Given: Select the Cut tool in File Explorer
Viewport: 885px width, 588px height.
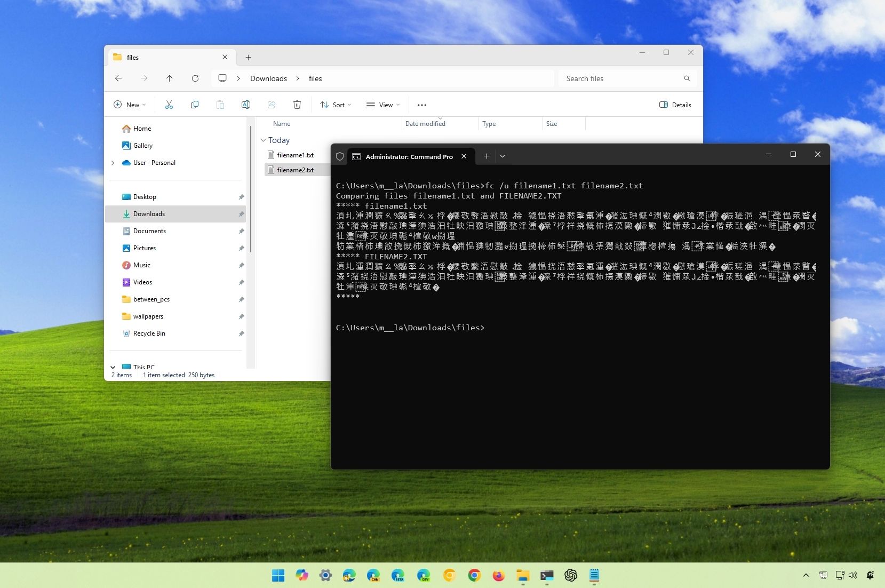Looking at the screenshot, I should click(x=169, y=105).
